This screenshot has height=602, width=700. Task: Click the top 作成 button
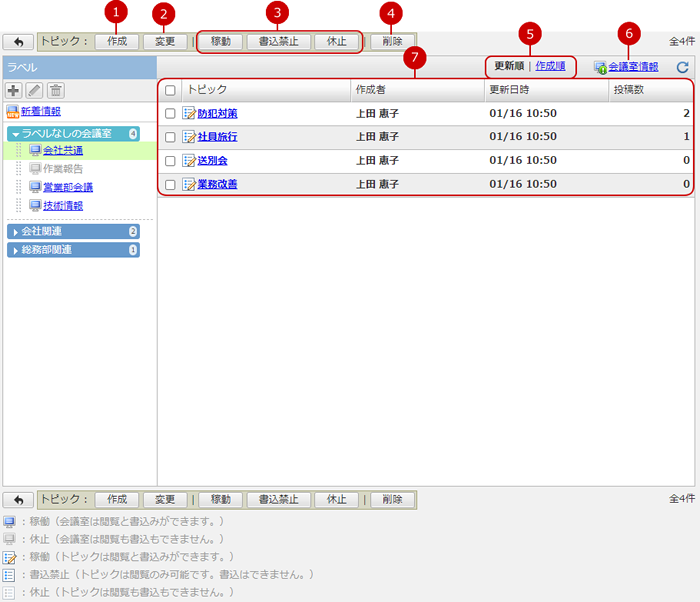click(117, 42)
